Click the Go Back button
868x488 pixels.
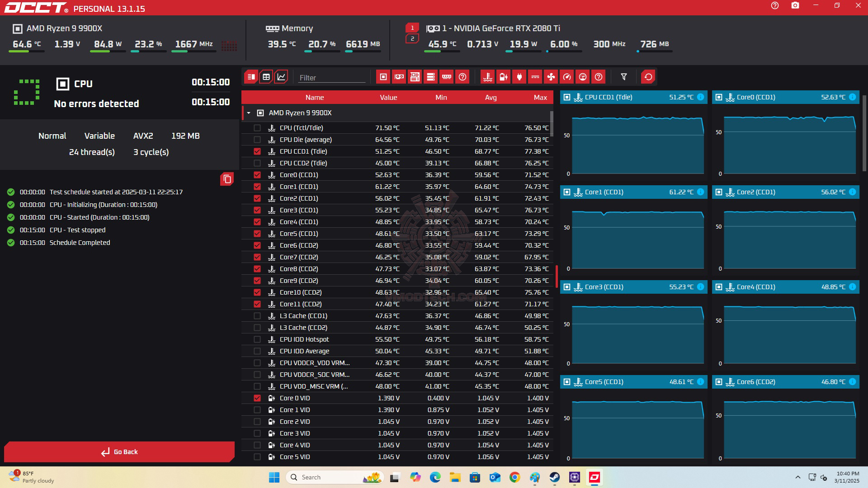(x=119, y=452)
